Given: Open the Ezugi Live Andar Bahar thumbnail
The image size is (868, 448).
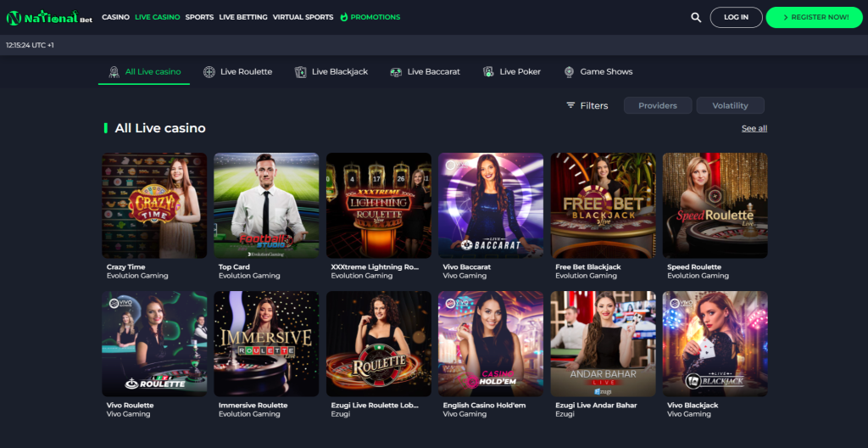Looking at the screenshot, I should click(603, 344).
